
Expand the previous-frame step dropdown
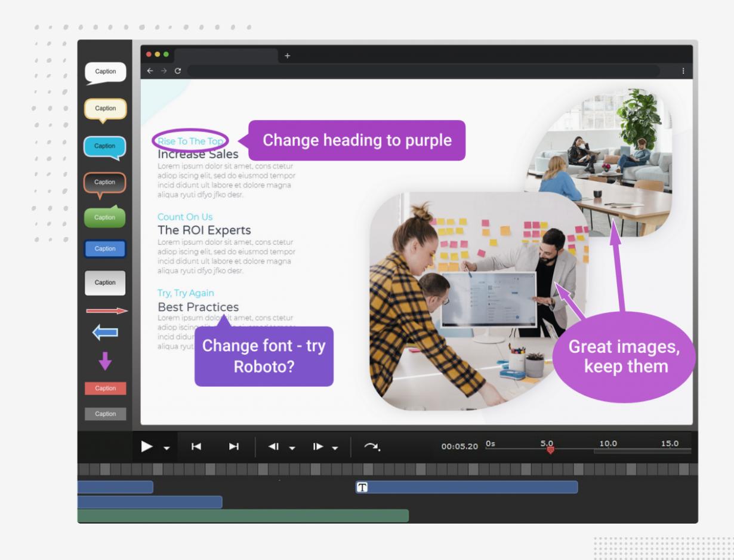tap(292, 448)
